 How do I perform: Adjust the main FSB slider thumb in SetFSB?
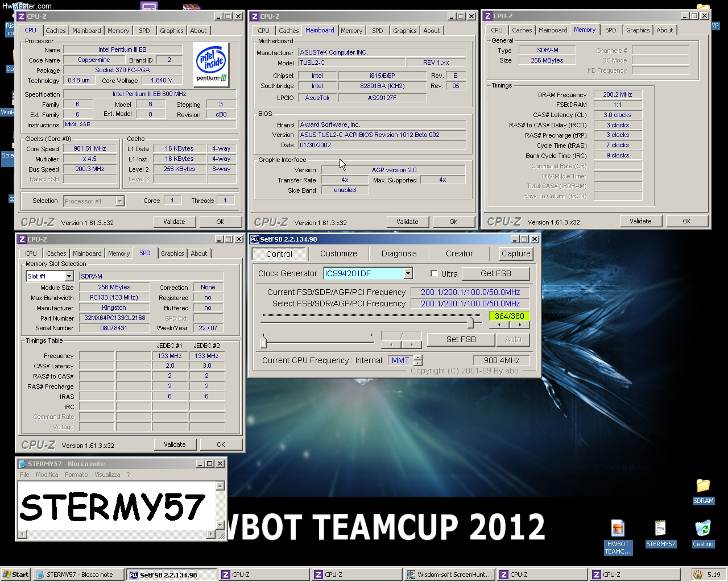[x=470, y=322]
